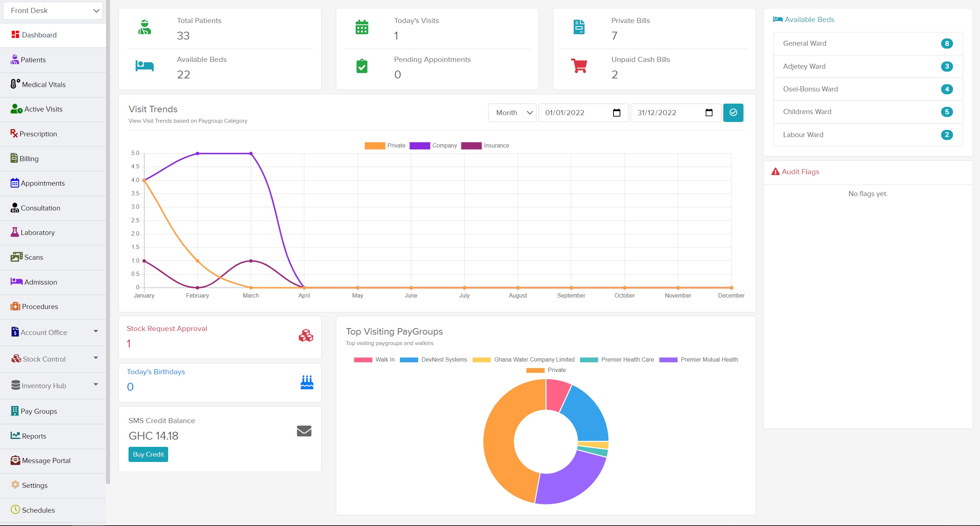980x526 pixels.
Task: Click the Total Patients green patient icon
Action: [x=145, y=27]
